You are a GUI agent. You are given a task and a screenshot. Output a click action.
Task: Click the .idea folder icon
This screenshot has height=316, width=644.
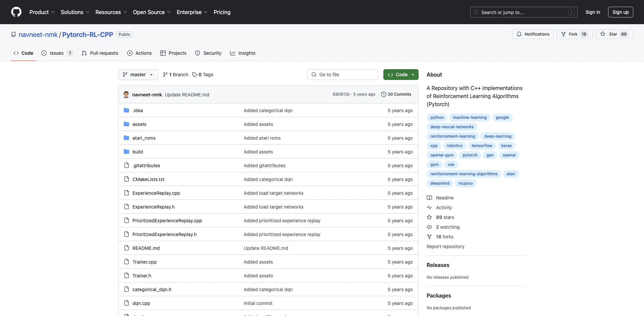point(126,110)
